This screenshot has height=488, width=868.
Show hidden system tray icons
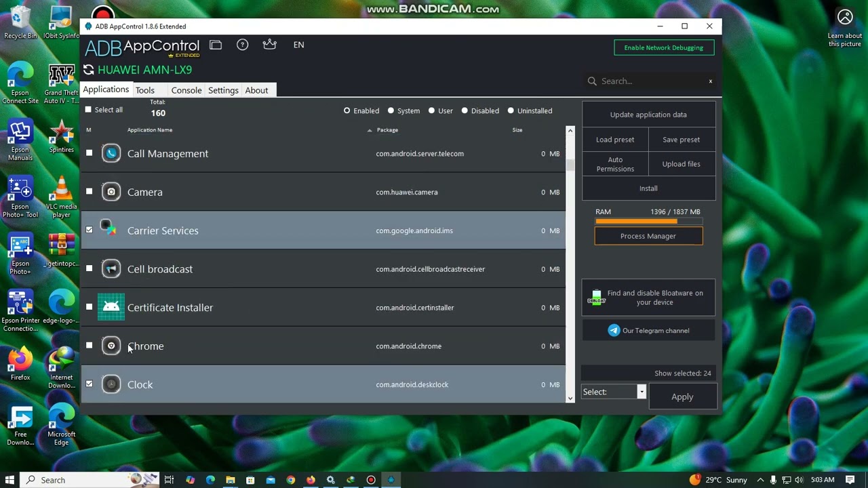point(760,480)
